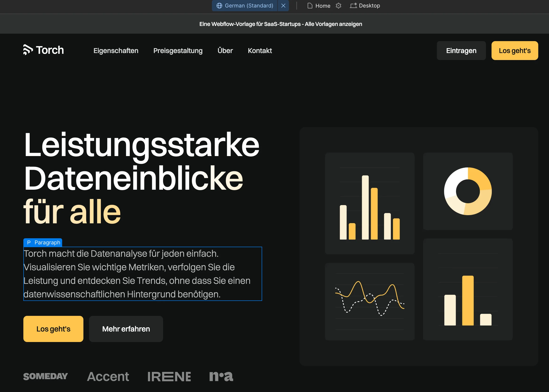
Task: Open page settings gear icon
Action: (338, 6)
